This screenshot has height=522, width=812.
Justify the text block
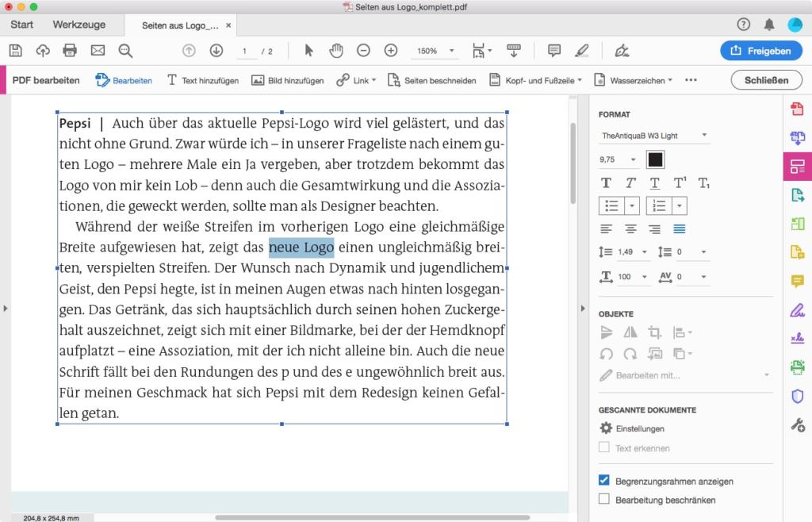[x=679, y=229]
